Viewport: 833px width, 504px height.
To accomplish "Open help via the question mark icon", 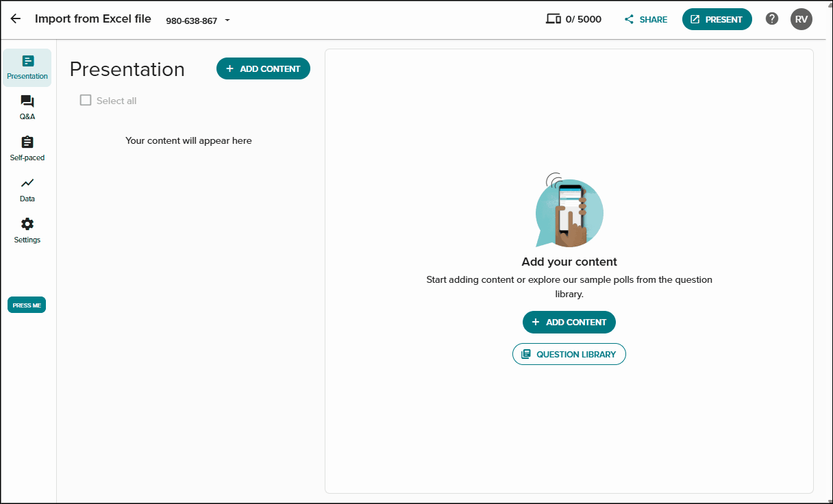I will 772,19.
